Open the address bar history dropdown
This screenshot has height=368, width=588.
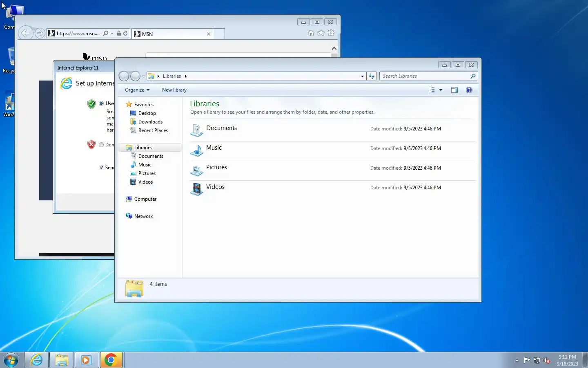click(x=362, y=76)
